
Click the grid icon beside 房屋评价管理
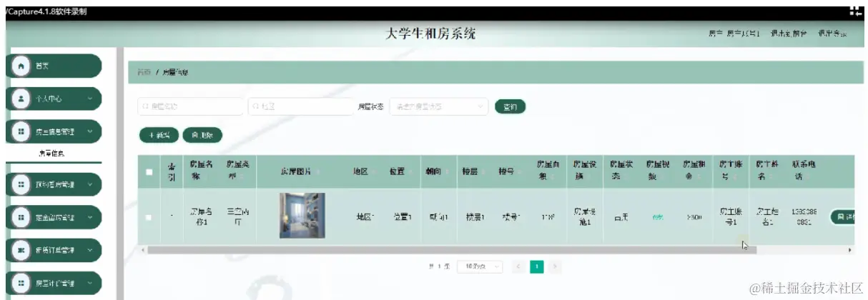(x=20, y=283)
